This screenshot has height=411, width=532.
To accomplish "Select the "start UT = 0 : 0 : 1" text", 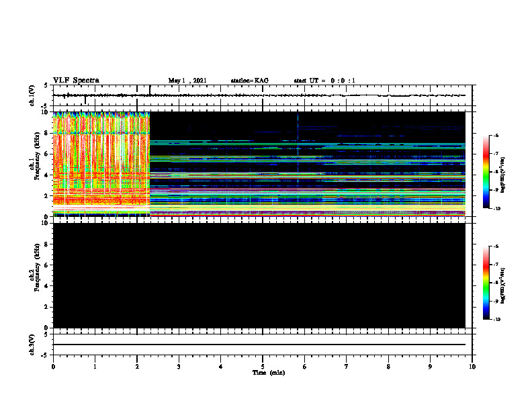I will coord(324,81).
